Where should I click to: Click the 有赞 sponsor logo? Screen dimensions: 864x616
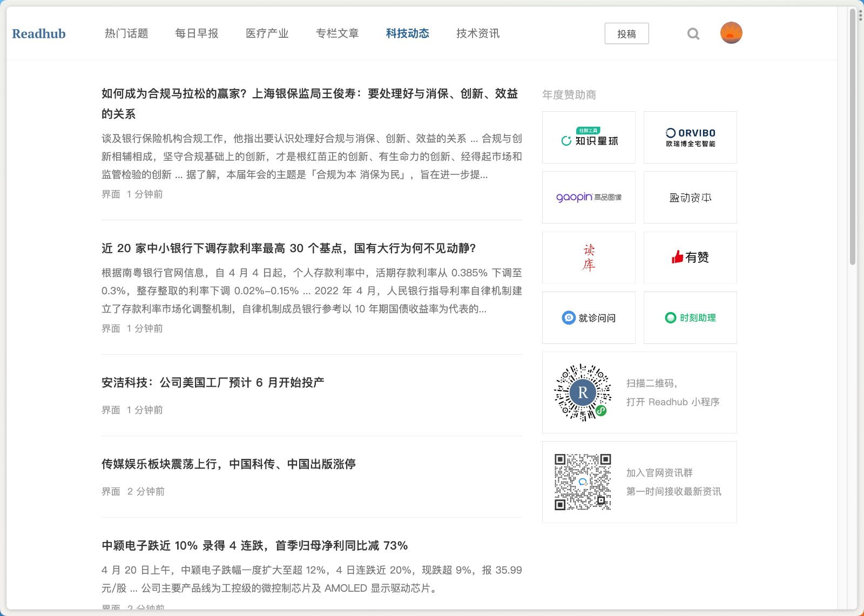coord(690,258)
